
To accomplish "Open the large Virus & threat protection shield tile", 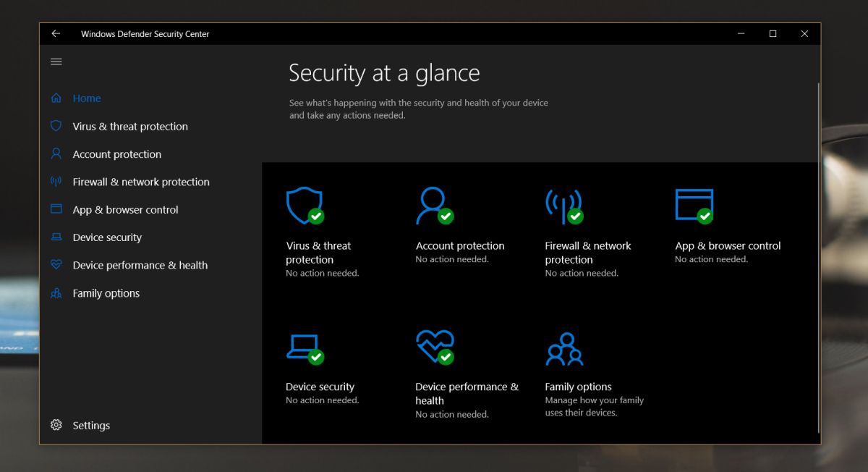I will coord(305,206).
